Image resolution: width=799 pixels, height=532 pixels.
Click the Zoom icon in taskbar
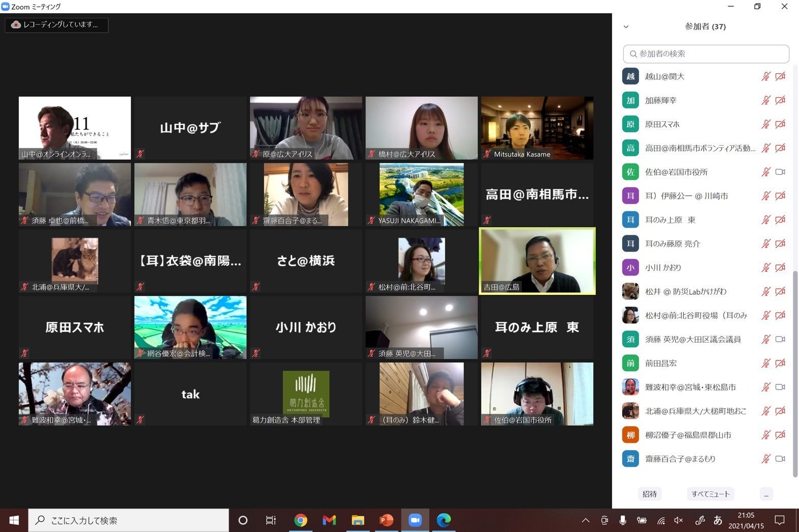tap(415, 520)
